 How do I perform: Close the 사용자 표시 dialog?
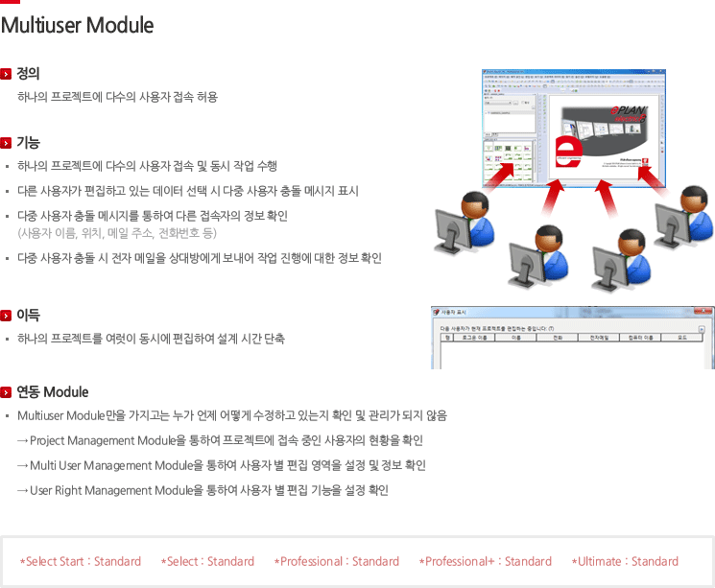pyautogui.click(x=703, y=311)
